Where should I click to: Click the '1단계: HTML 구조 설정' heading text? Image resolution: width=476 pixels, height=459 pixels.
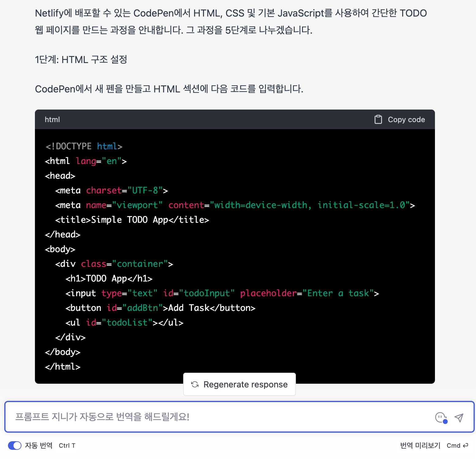click(x=81, y=59)
